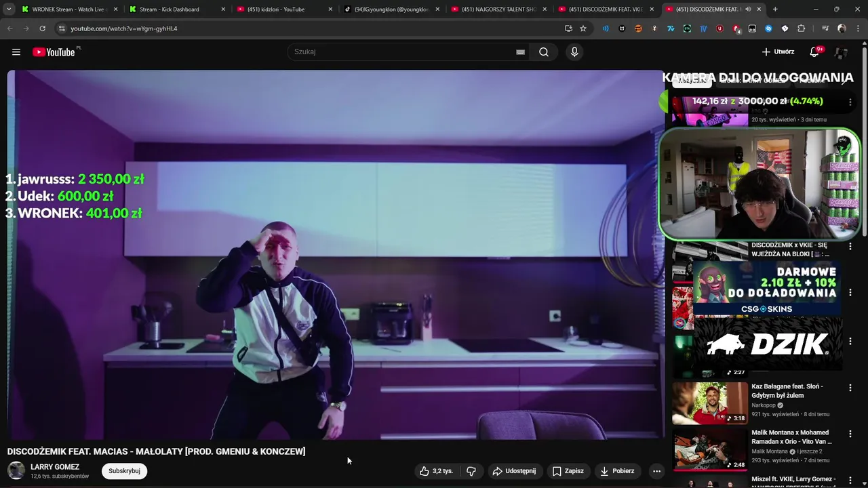Image resolution: width=868 pixels, height=488 pixels.
Task: Go back in browser history
Action: [x=9, y=28]
